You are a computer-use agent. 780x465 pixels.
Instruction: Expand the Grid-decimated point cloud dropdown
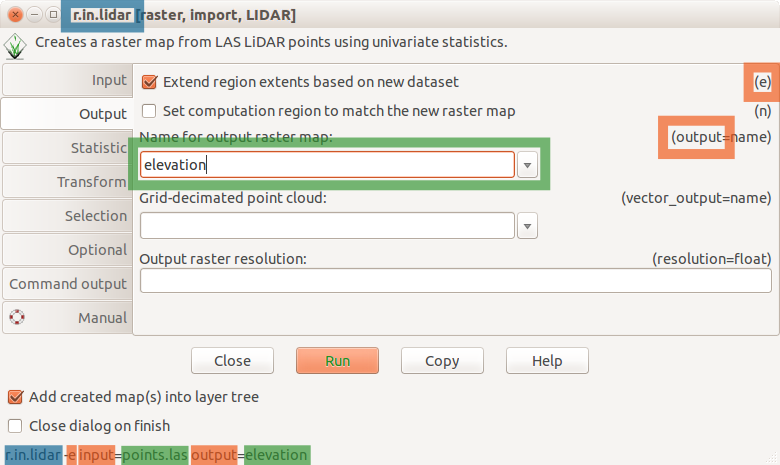coord(527,226)
